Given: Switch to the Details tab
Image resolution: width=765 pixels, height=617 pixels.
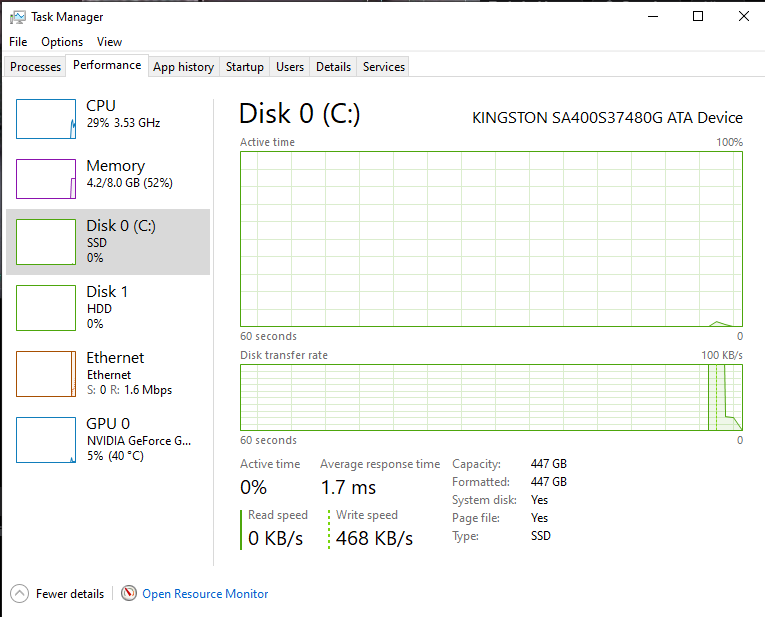Looking at the screenshot, I should pos(333,67).
